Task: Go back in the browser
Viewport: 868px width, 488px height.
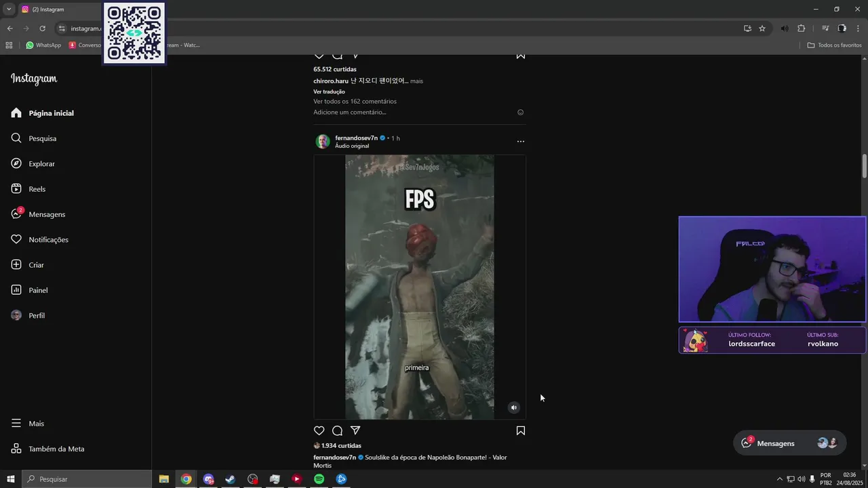Action: (9, 28)
